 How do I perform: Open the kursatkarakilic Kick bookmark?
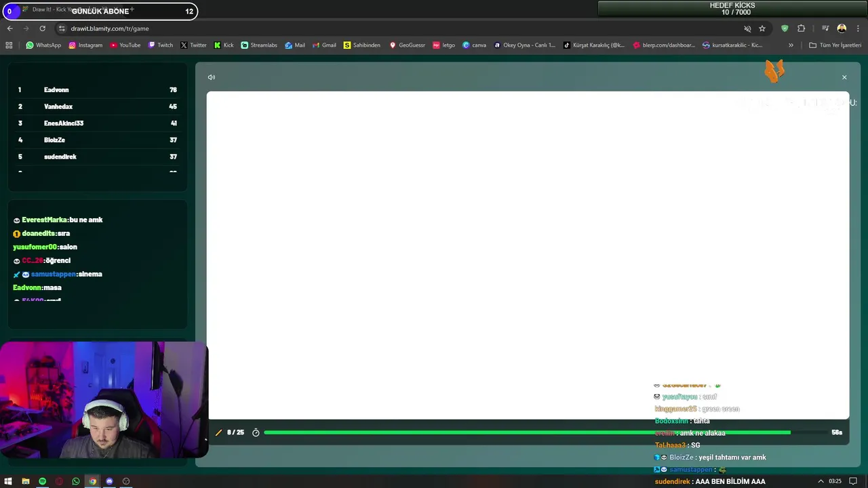click(x=732, y=45)
